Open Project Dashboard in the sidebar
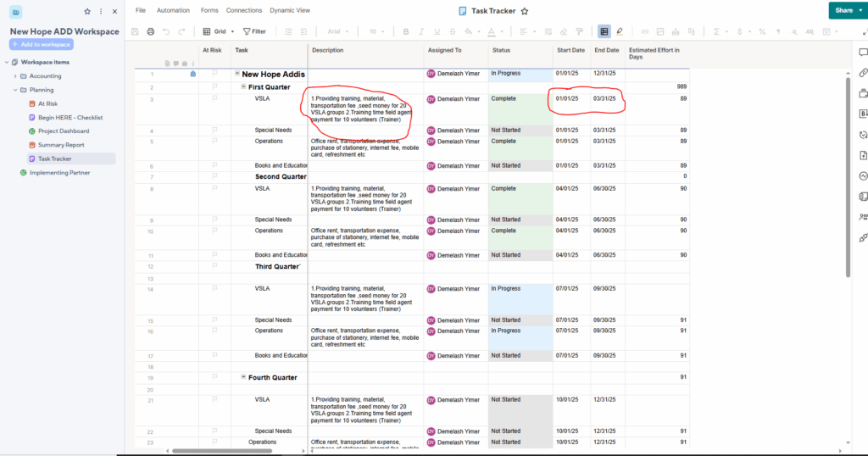Viewport: 868px width, 456px height. 64,131
